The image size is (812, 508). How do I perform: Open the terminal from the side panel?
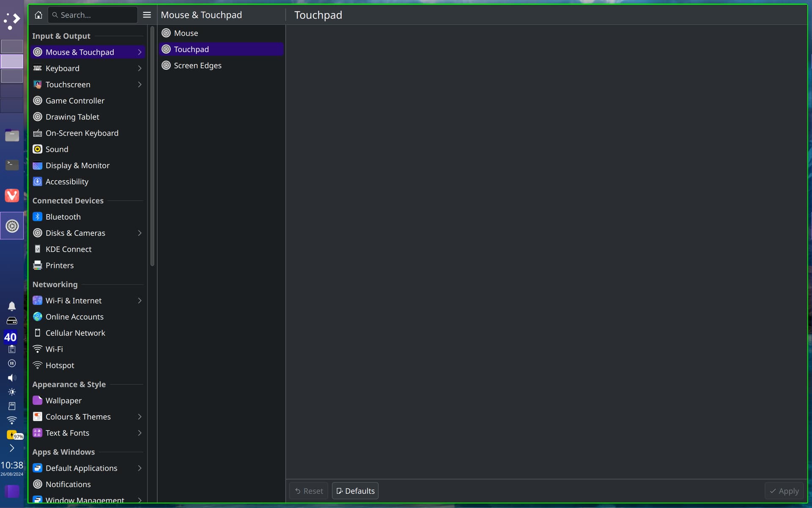pos(12,164)
